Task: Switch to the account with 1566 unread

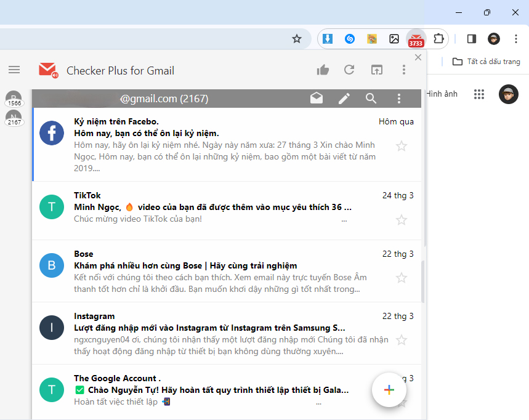Action: tap(14, 99)
